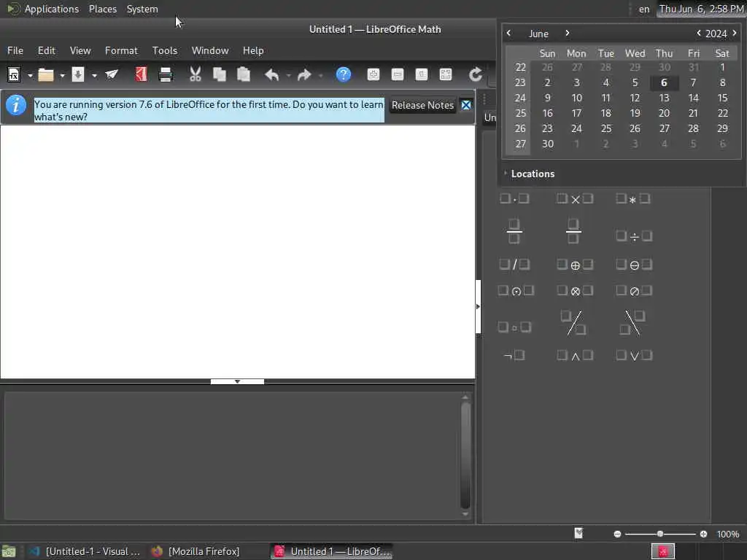The width and height of the screenshot is (747, 560).
Task: Click the Paste clipboard icon
Action: coord(244,74)
